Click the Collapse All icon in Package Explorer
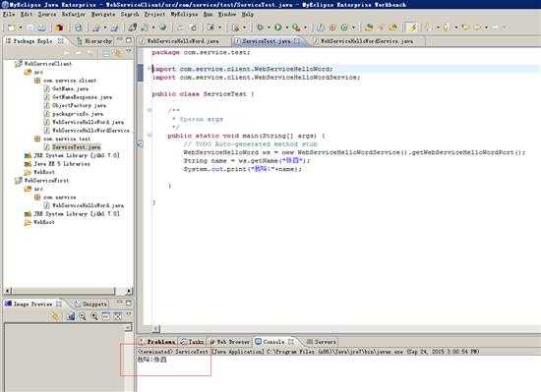Screen dimensions: 541x392 [x=106, y=53]
